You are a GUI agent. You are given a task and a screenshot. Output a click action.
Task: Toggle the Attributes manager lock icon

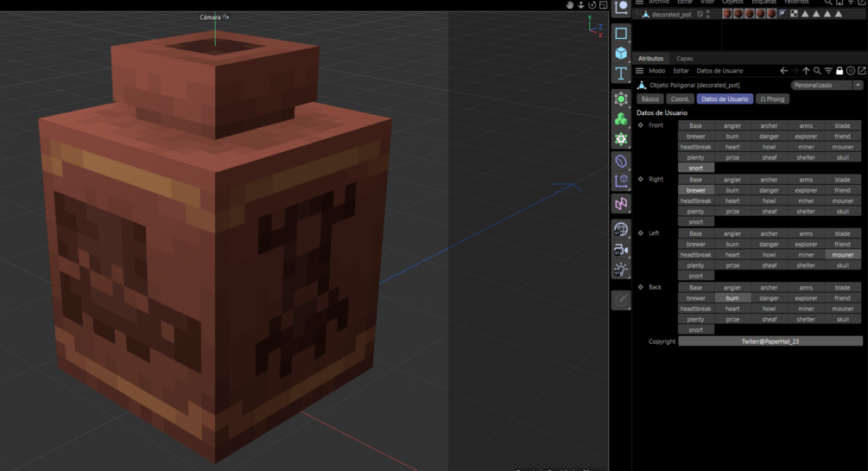pos(839,70)
